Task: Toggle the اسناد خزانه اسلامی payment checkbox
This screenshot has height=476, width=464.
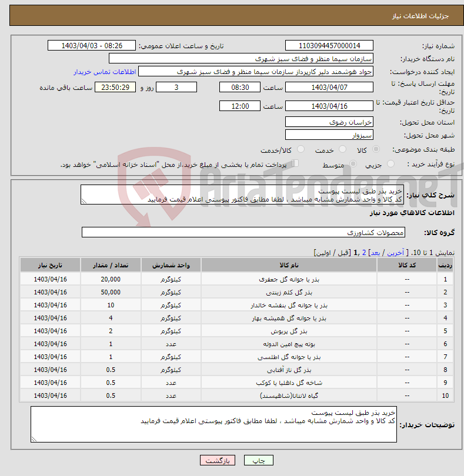Action: tap(295, 163)
